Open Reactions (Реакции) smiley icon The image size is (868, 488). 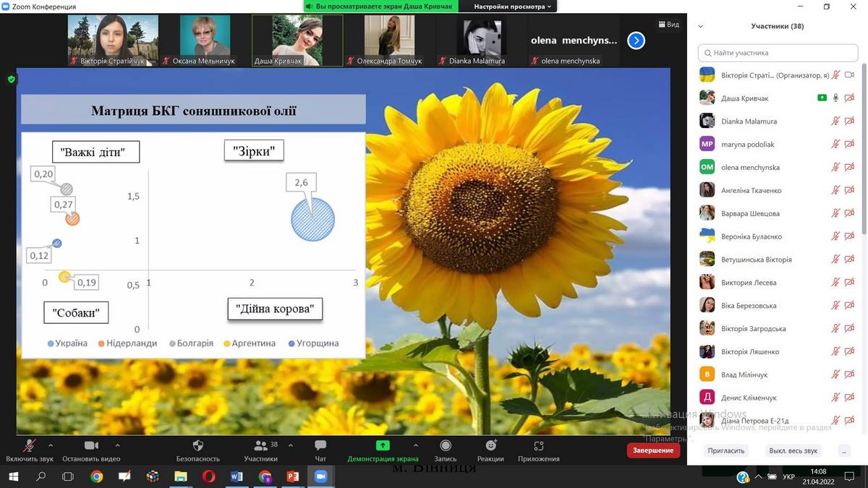point(490,445)
